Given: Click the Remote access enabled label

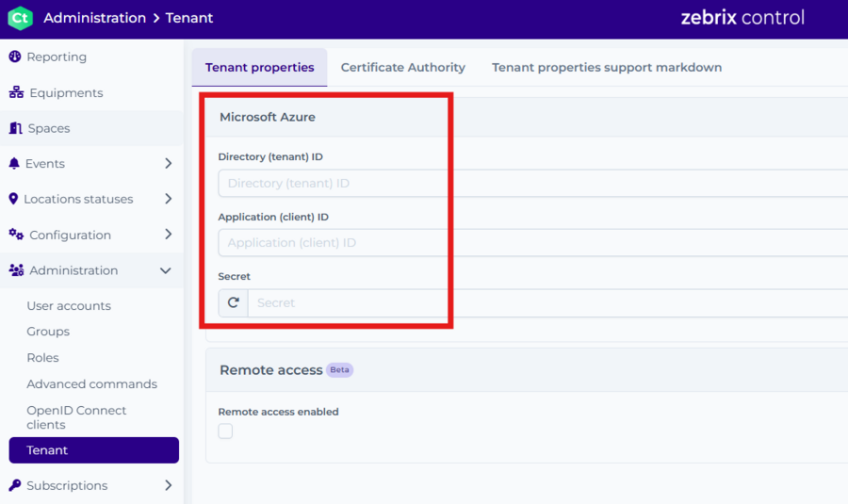Looking at the screenshot, I should coord(279,412).
